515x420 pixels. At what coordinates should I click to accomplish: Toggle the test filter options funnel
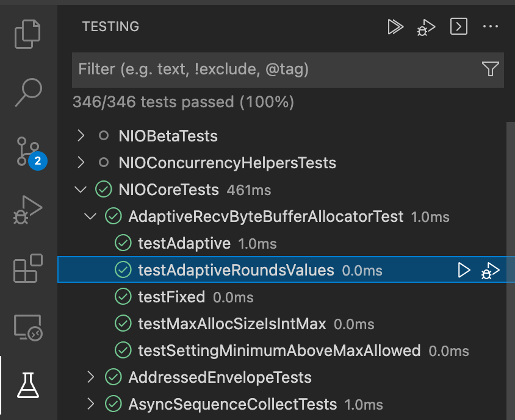490,69
